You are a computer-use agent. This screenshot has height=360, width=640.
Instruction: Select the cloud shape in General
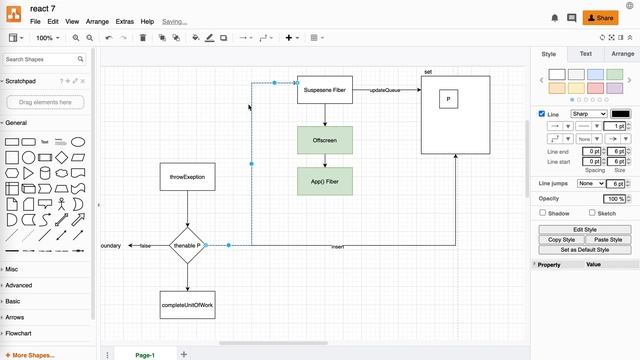[61, 173]
